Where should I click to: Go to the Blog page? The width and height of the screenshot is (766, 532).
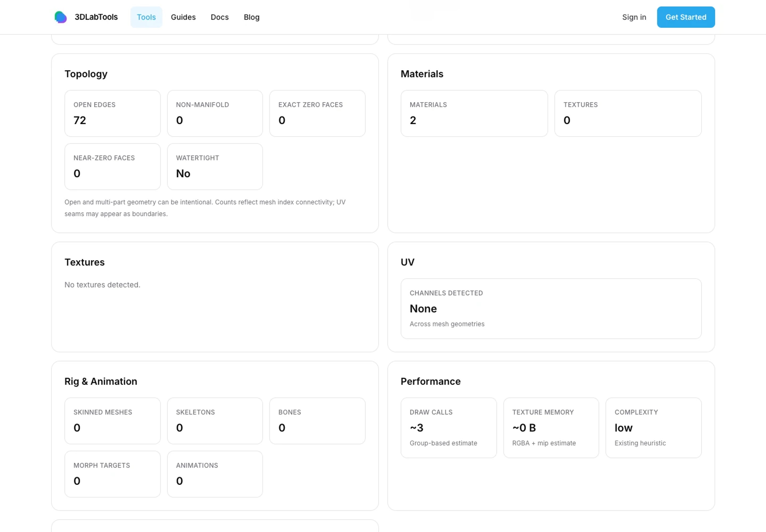pyautogui.click(x=251, y=17)
